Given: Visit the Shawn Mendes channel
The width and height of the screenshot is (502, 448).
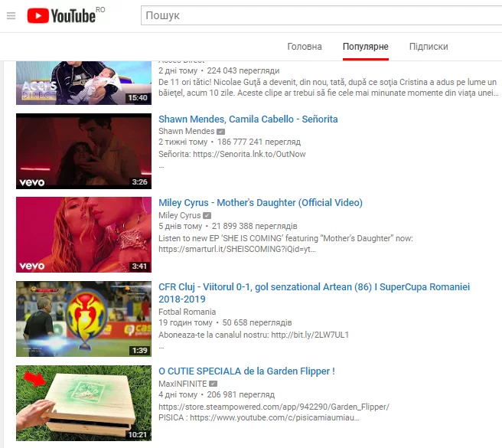Looking at the screenshot, I should click(x=186, y=131).
